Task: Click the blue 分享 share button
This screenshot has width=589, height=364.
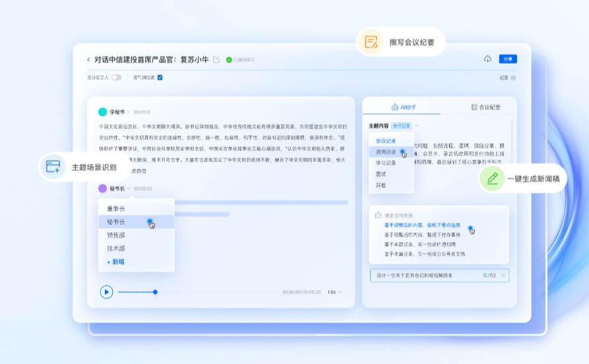Action: 508,59
